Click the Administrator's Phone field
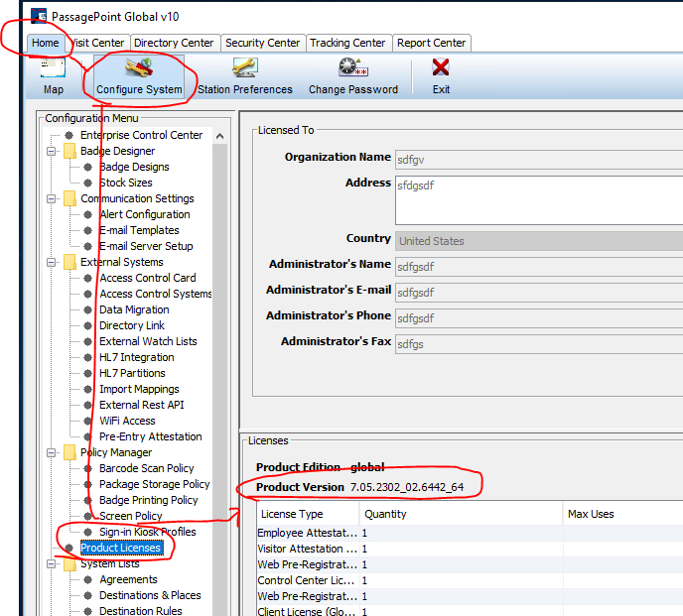Image resolution: width=683 pixels, height=616 pixels. (x=539, y=318)
